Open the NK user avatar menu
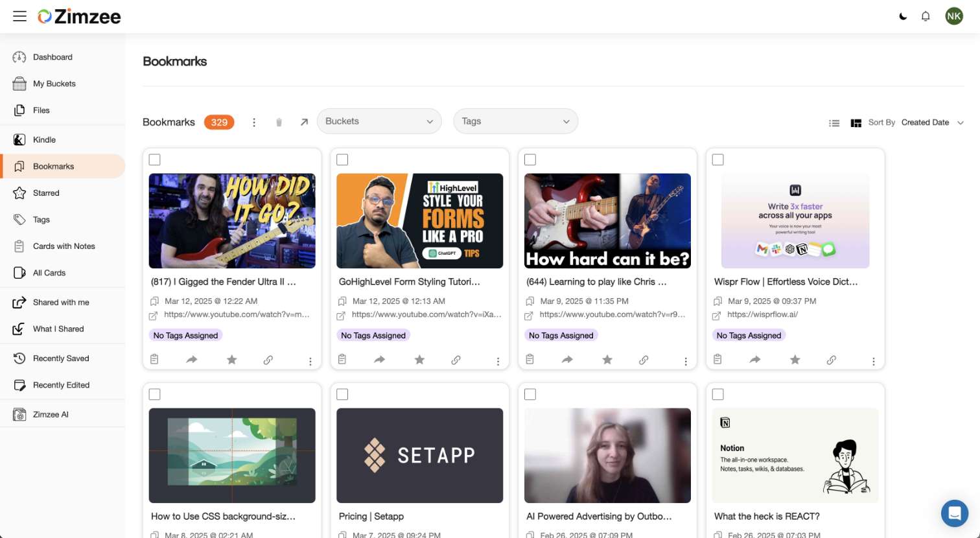 (x=954, y=16)
